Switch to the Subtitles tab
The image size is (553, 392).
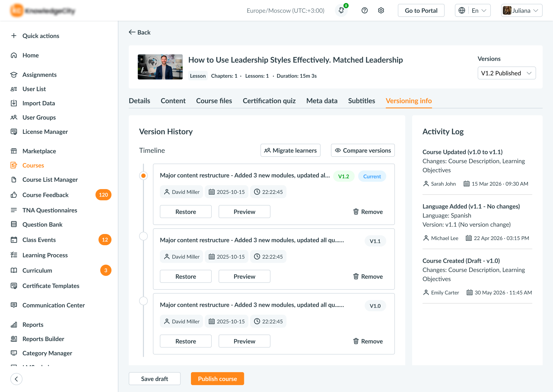click(x=361, y=101)
